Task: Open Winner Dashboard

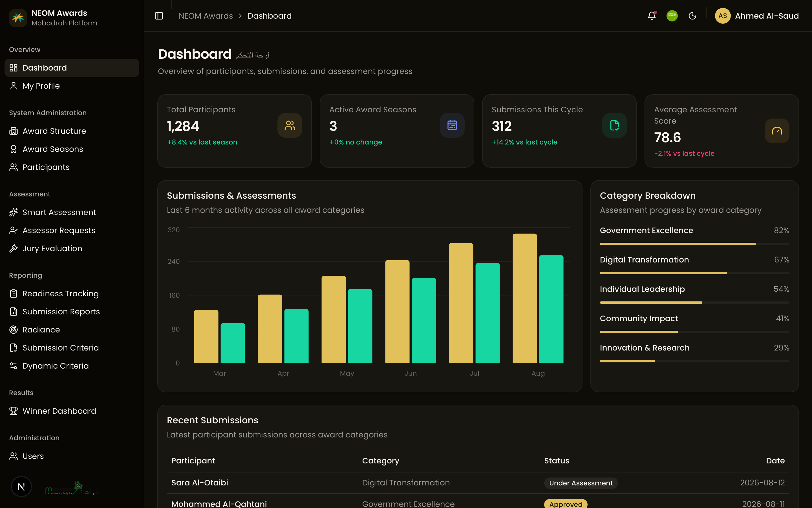Action: (x=72, y=411)
